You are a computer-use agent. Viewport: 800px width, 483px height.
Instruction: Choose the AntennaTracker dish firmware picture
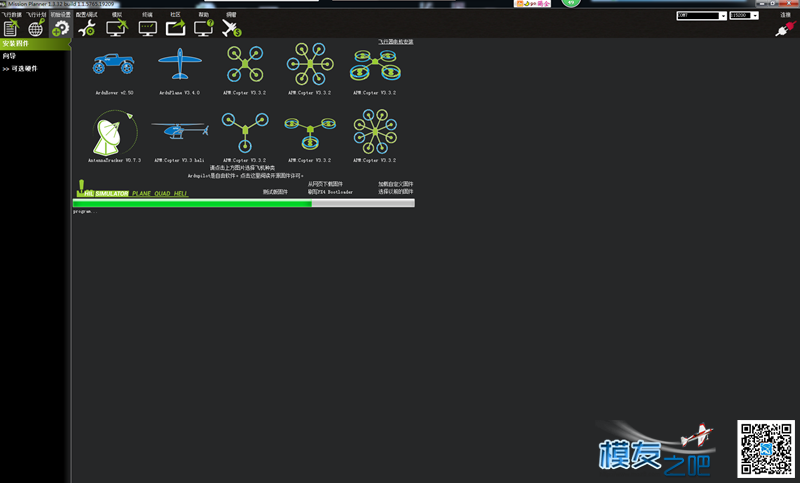(114, 132)
